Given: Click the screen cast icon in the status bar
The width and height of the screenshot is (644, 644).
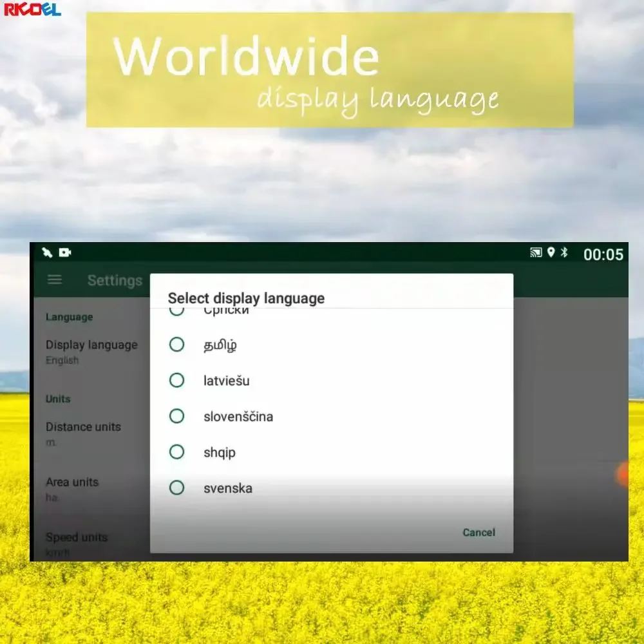Looking at the screenshot, I should coord(536,252).
